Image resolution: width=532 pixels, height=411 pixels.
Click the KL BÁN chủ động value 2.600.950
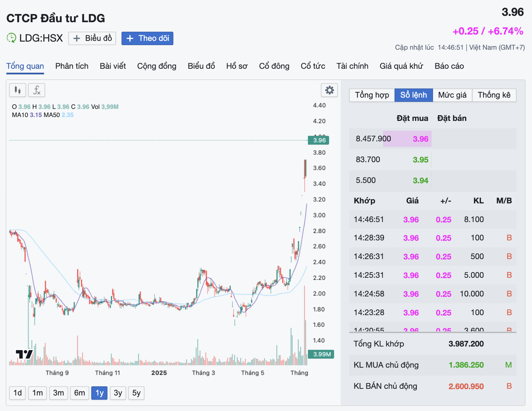[x=466, y=386]
